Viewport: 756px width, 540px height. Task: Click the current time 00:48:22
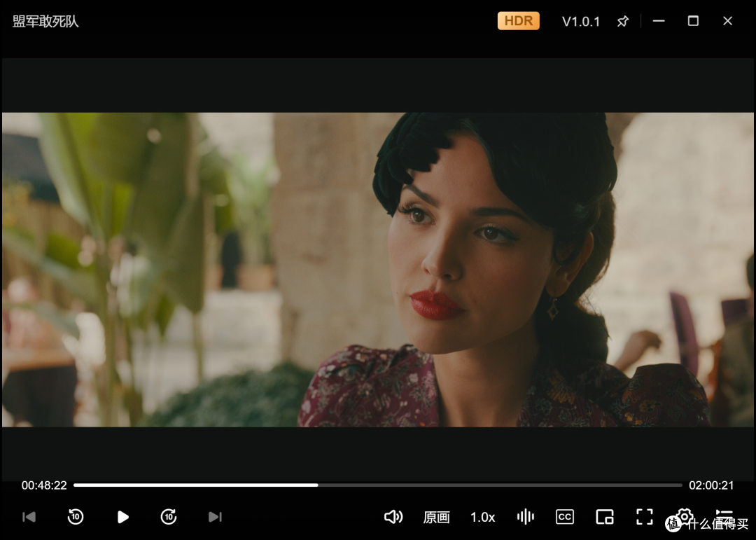(x=44, y=485)
